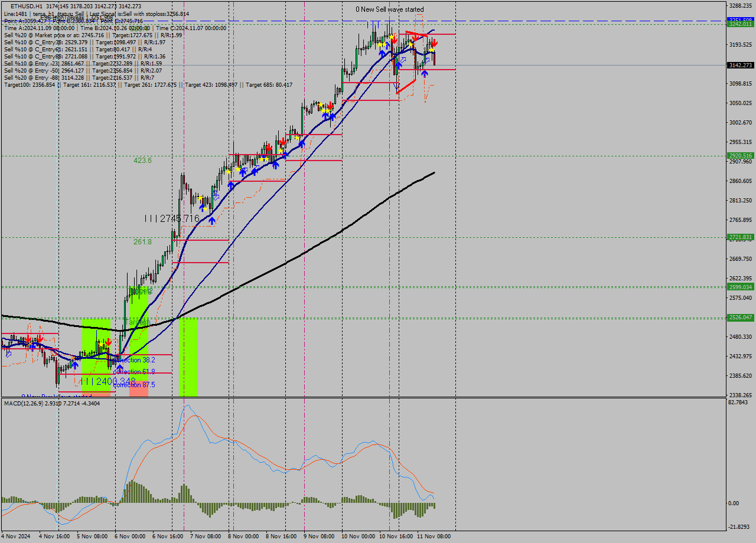Select the 2480.330 price scale value
The width and height of the screenshot is (756, 543).
click(x=741, y=337)
